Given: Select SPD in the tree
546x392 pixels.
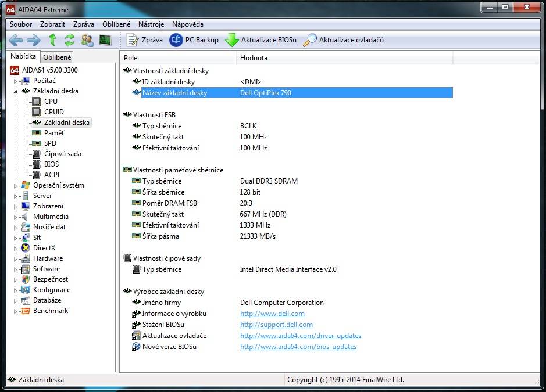Looking at the screenshot, I should pyautogui.click(x=50, y=143).
